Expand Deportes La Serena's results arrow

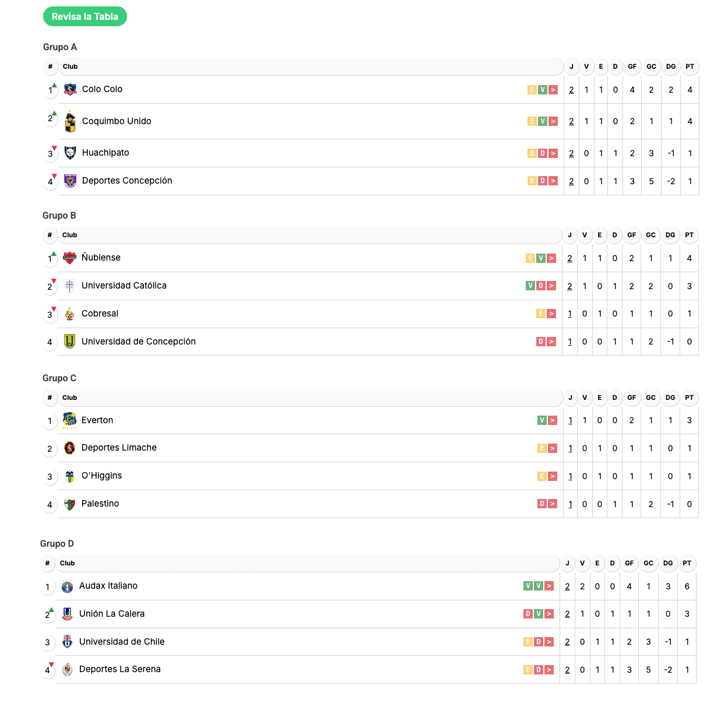[549, 670]
